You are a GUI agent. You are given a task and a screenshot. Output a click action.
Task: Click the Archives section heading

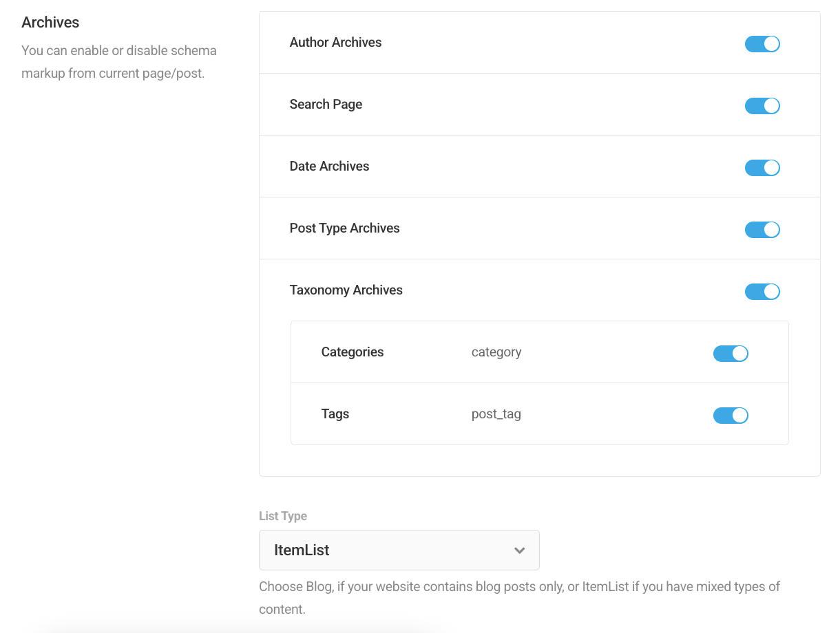pyautogui.click(x=50, y=22)
